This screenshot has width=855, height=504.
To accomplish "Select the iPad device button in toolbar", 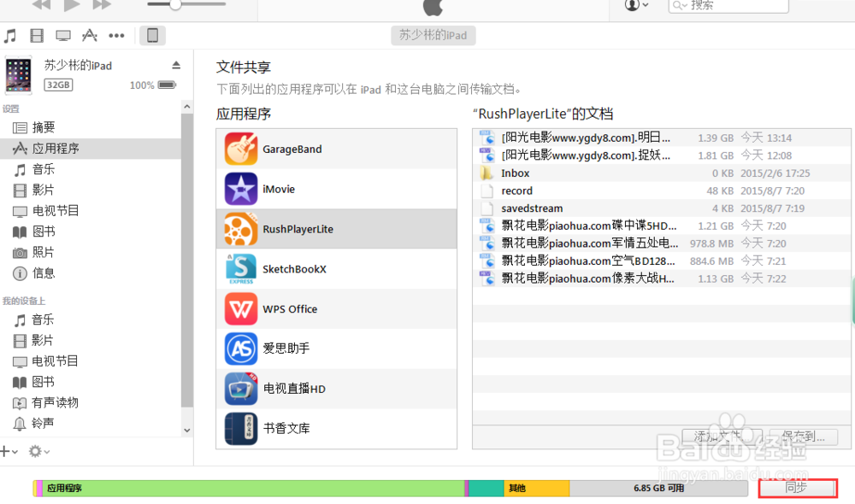I will 153,36.
